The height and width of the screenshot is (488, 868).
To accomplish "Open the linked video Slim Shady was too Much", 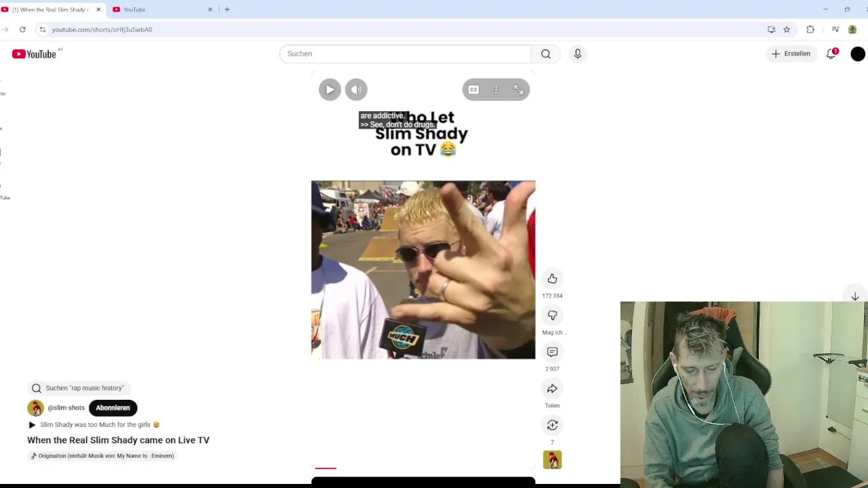I will tap(94, 425).
